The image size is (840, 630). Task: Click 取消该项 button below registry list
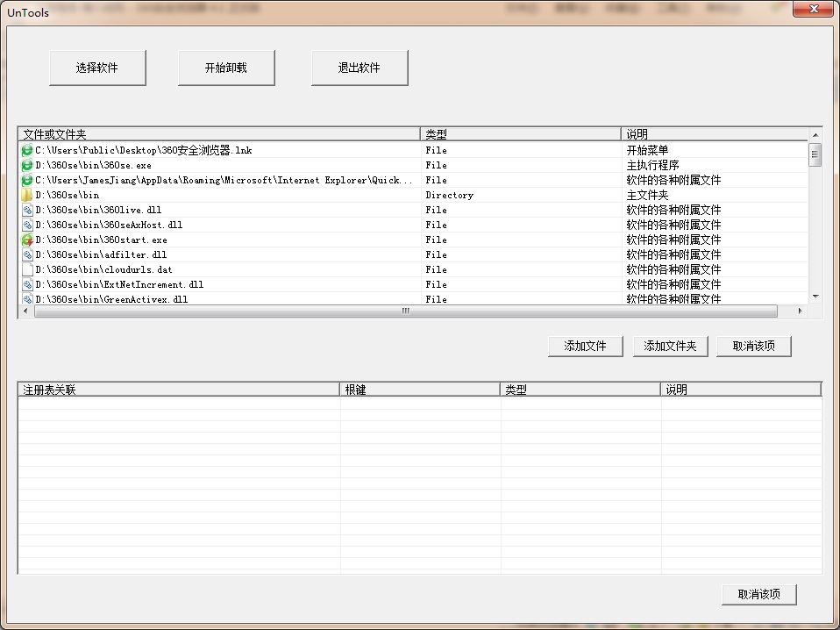(759, 595)
